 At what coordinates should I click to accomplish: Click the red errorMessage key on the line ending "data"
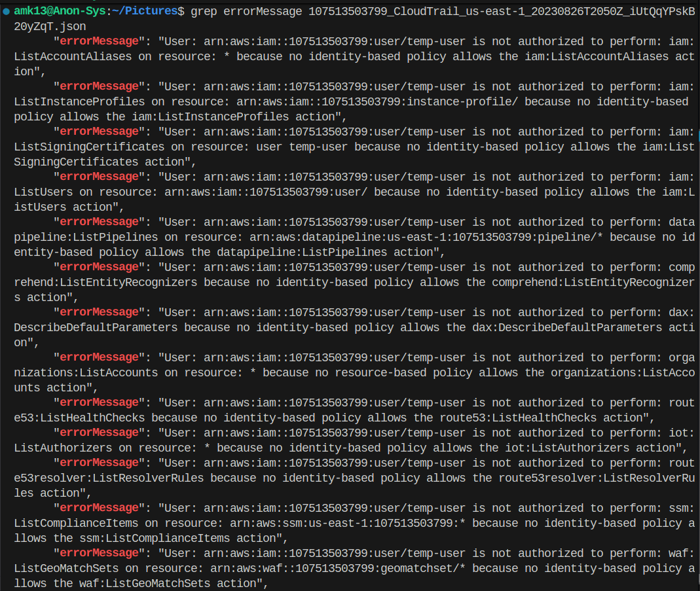(99, 222)
